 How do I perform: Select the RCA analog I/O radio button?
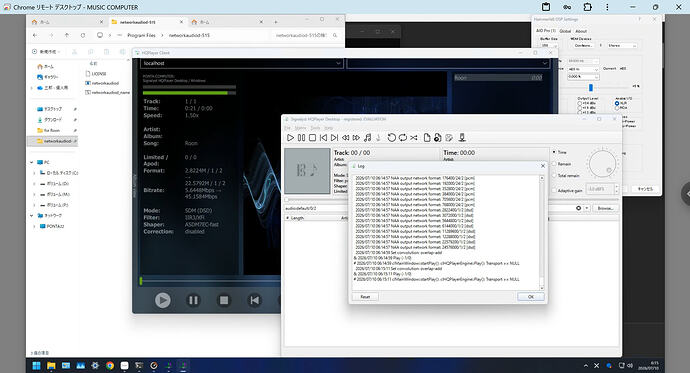617,108
